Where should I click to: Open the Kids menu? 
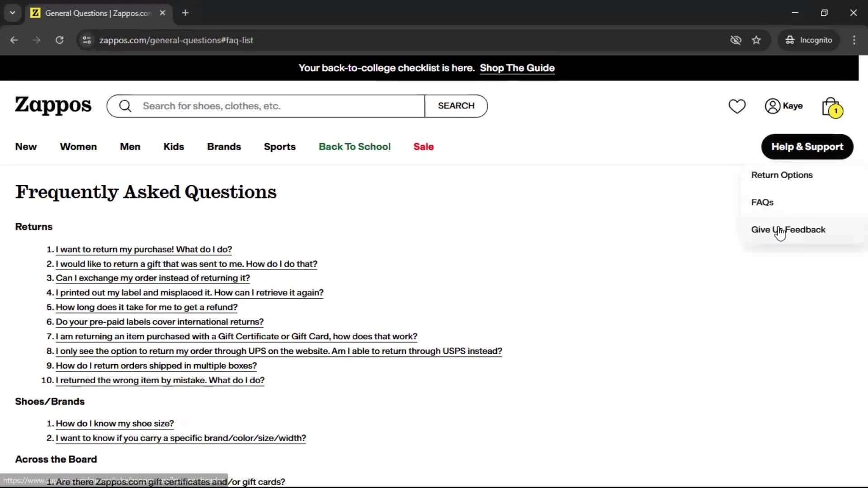174,147
